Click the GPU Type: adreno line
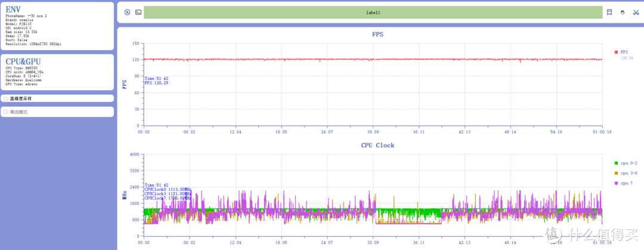This screenshot has height=250, width=644. [21, 84]
